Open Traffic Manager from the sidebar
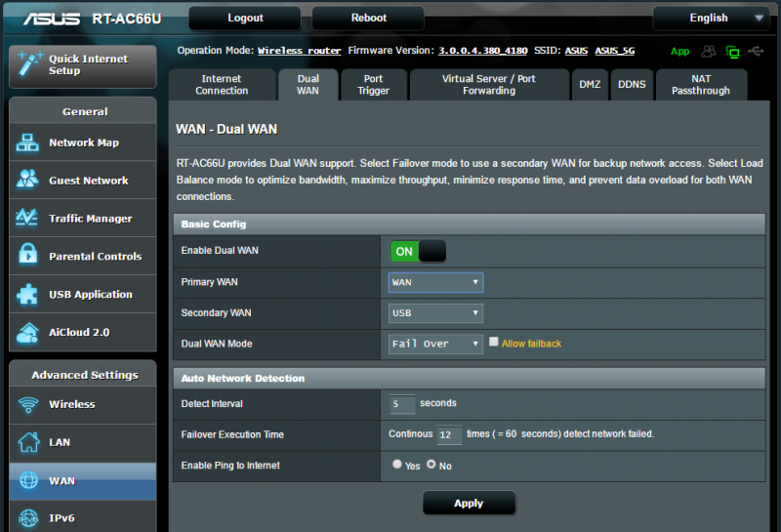 coord(83,219)
